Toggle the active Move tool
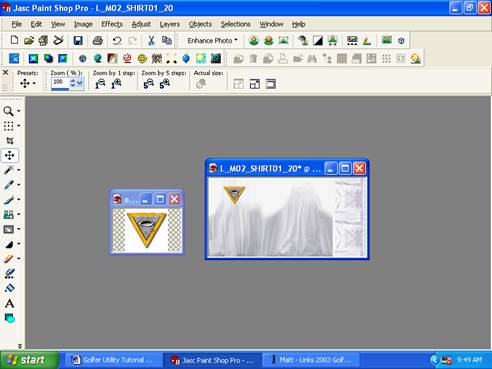 tap(10, 155)
